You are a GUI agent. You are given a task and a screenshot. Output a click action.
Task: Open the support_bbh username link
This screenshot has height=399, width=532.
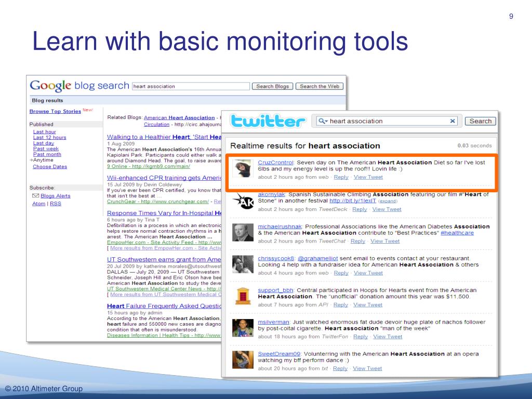[x=275, y=290]
